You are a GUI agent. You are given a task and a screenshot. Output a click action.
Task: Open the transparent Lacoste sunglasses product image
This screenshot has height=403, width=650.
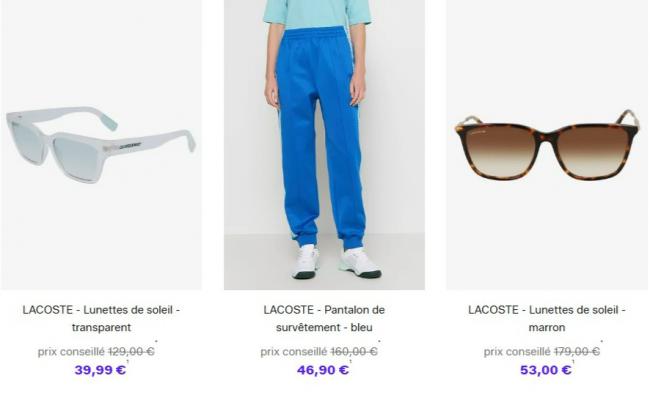tap(101, 144)
